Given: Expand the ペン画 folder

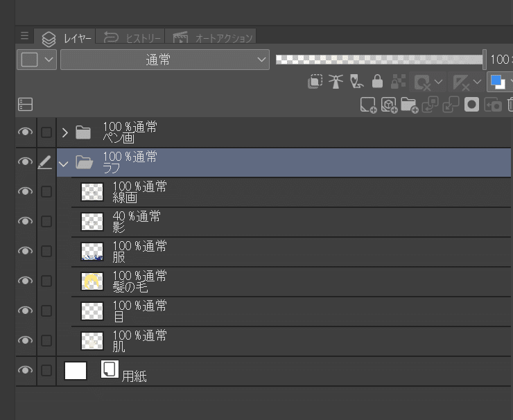Looking at the screenshot, I should click(x=64, y=132).
